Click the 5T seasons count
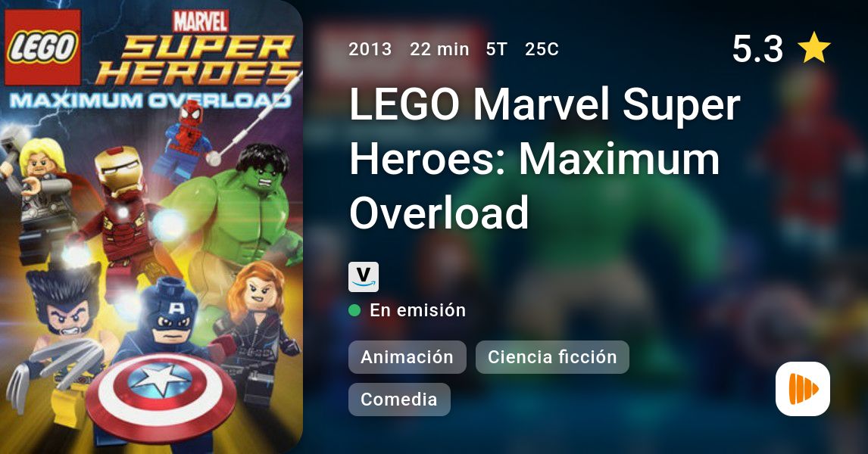The height and width of the screenshot is (454, 868). coord(497,49)
